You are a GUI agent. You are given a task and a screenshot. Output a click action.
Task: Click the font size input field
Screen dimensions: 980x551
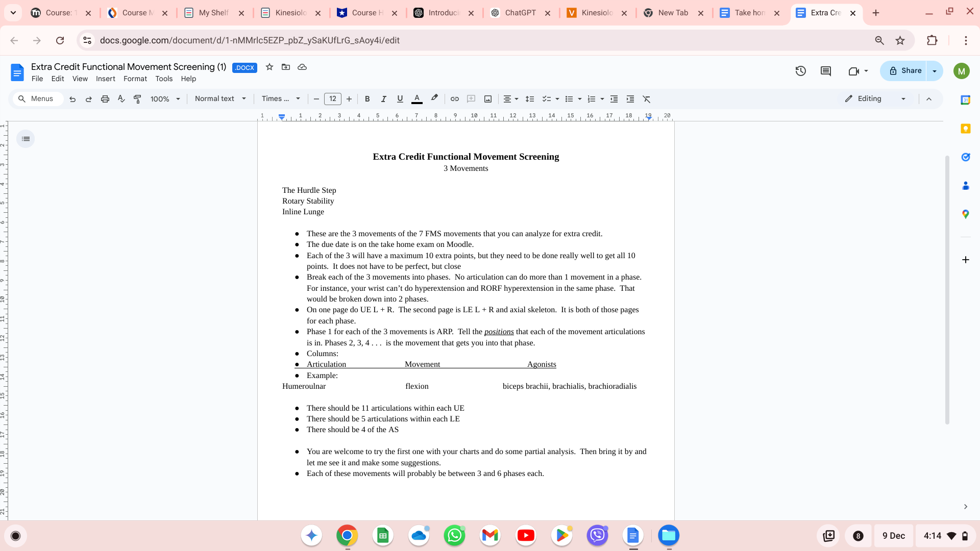332,99
